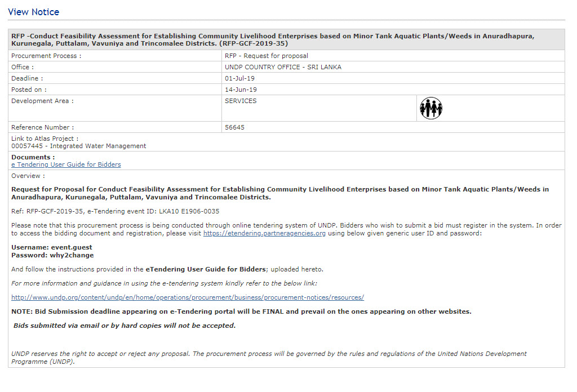Open the e Tendering User Guide for Bidders link
The height and width of the screenshot is (392, 577).
(x=66, y=164)
